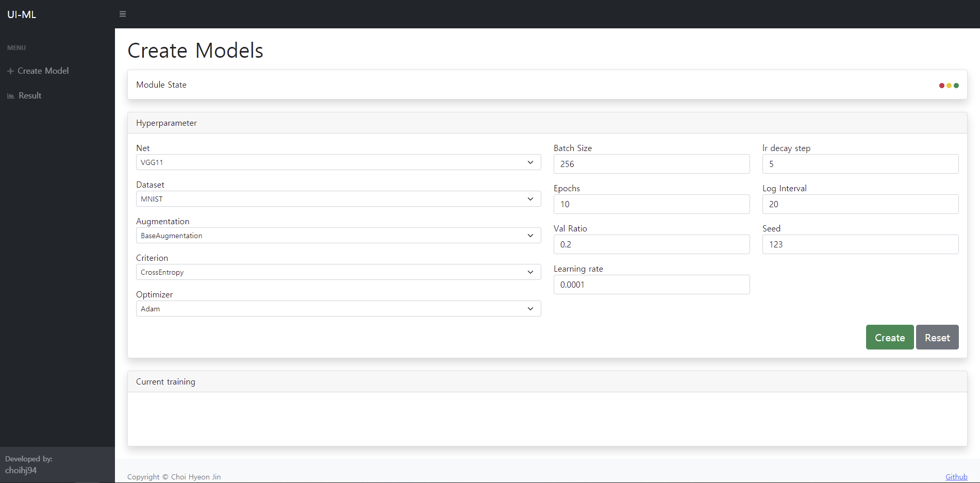Click the green module state dot
This screenshot has width=980, height=483.
point(956,86)
